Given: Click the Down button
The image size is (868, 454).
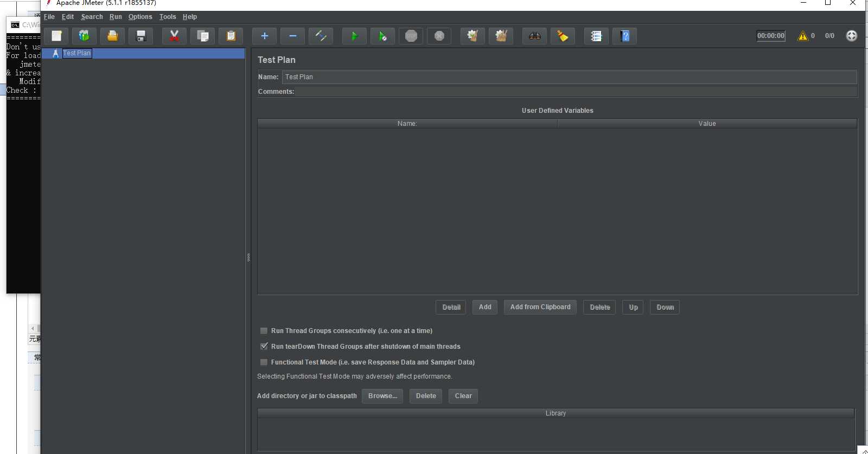Looking at the screenshot, I should click(665, 307).
